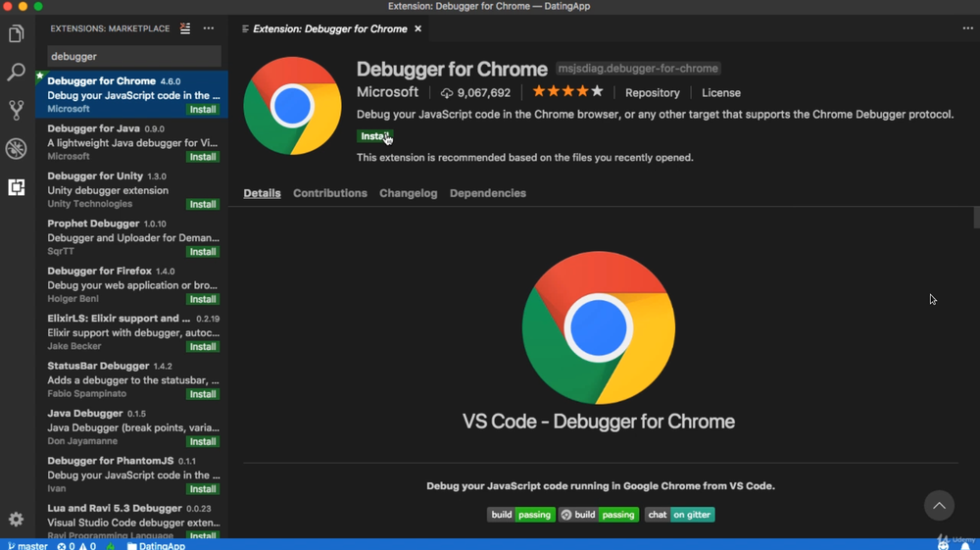The height and width of the screenshot is (550, 980).
Task: Click the extensions search field with 'debugger'
Action: (x=133, y=56)
